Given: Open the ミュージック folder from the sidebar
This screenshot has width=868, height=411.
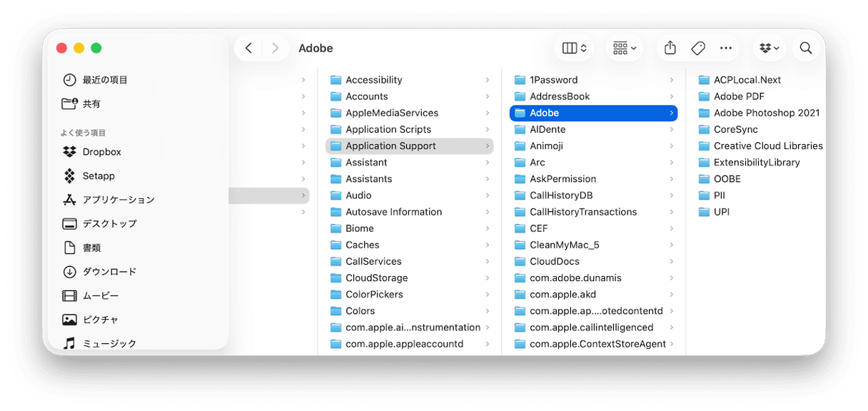Looking at the screenshot, I should (x=103, y=343).
